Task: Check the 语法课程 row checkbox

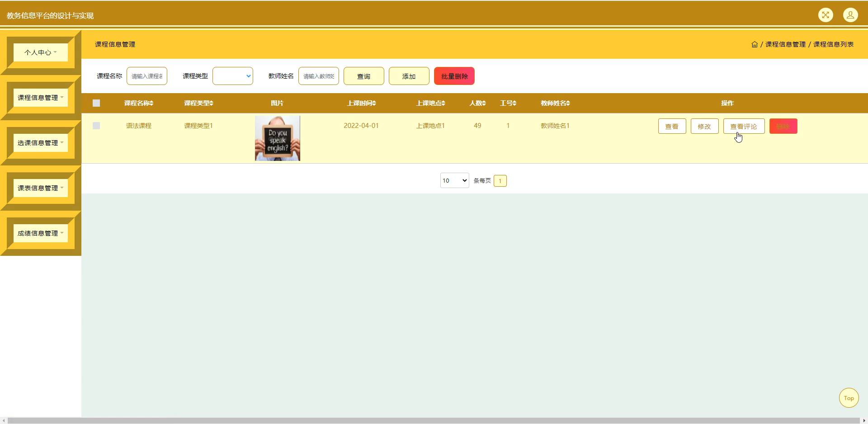Action: [96, 126]
